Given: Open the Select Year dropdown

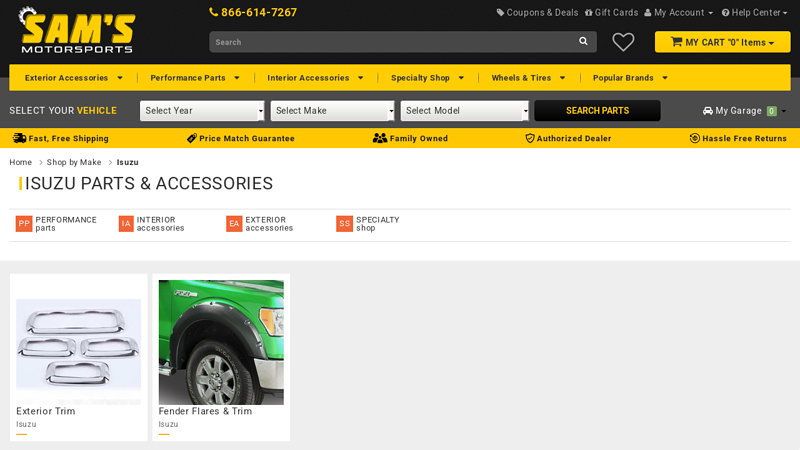Looking at the screenshot, I should click(x=202, y=111).
